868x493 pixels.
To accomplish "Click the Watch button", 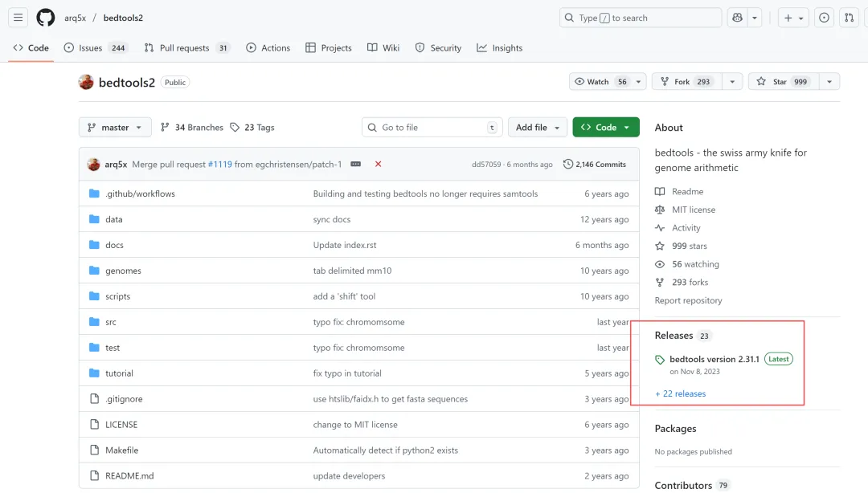I will (600, 81).
